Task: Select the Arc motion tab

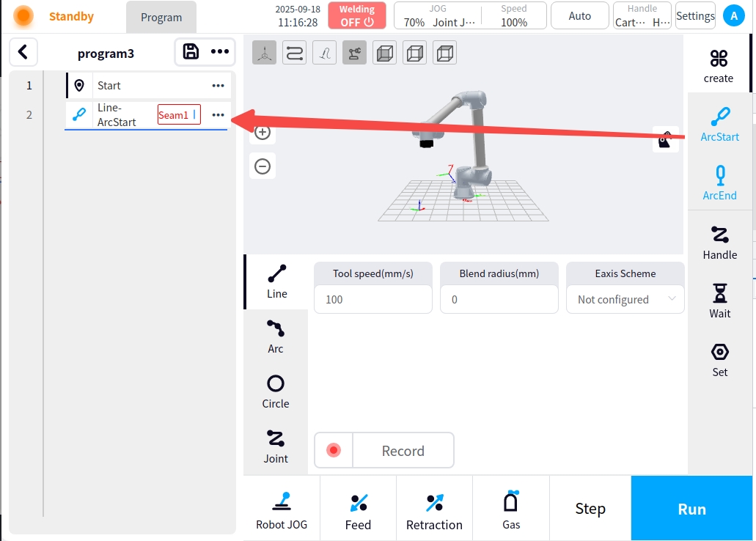Action: 276,336
